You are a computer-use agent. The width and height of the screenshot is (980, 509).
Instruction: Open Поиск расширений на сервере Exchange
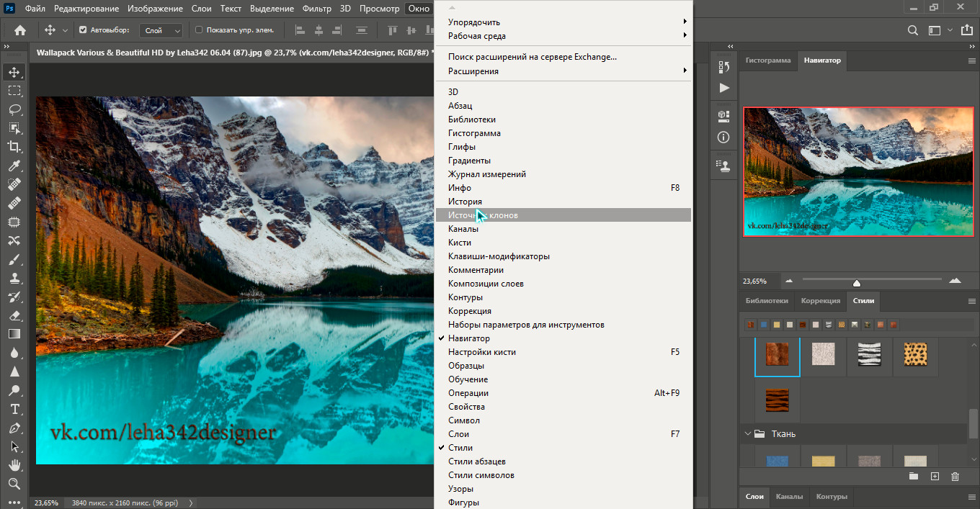pyautogui.click(x=532, y=57)
